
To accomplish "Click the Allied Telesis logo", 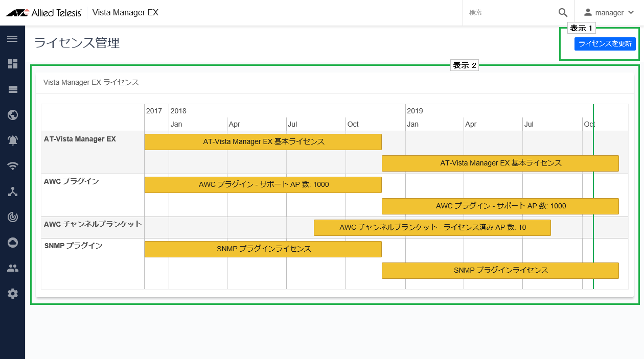I will (x=43, y=13).
